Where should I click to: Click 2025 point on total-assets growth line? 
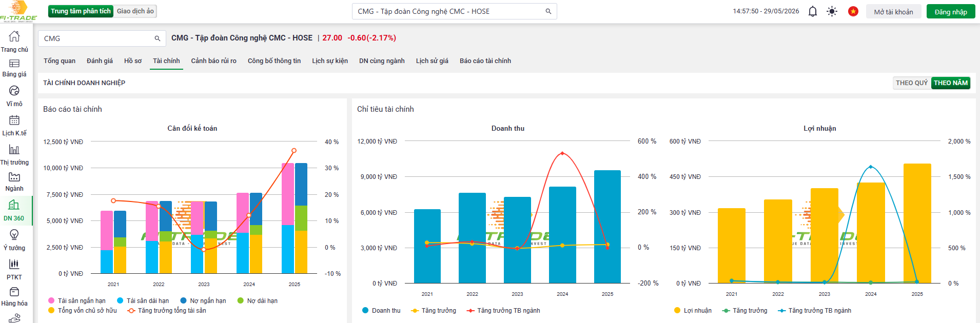[294, 151]
